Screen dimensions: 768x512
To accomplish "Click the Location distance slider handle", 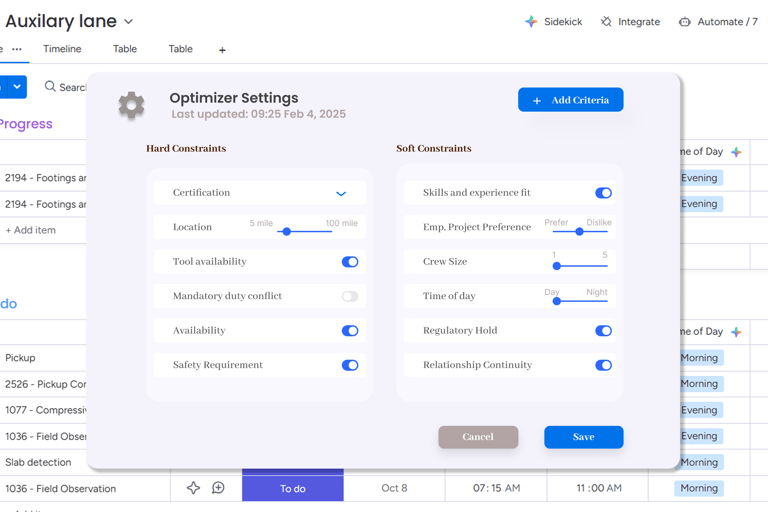I will (287, 231).
